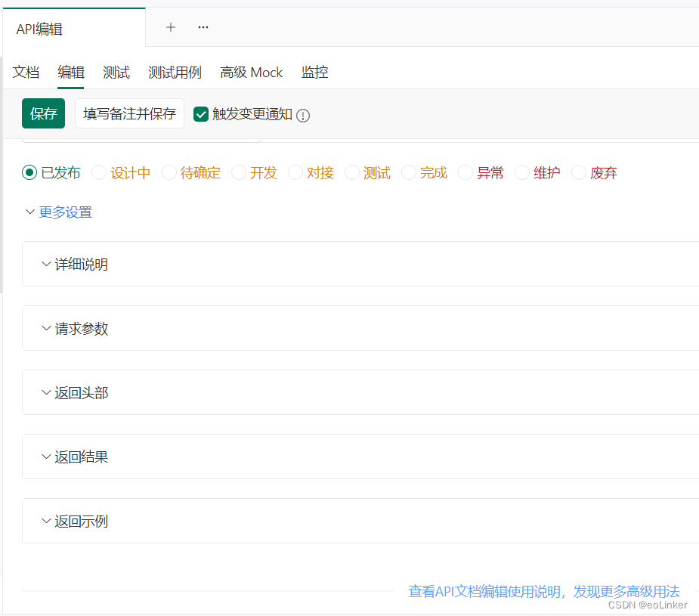
Task: Open the 监控 tab
Action: [314, 73]
